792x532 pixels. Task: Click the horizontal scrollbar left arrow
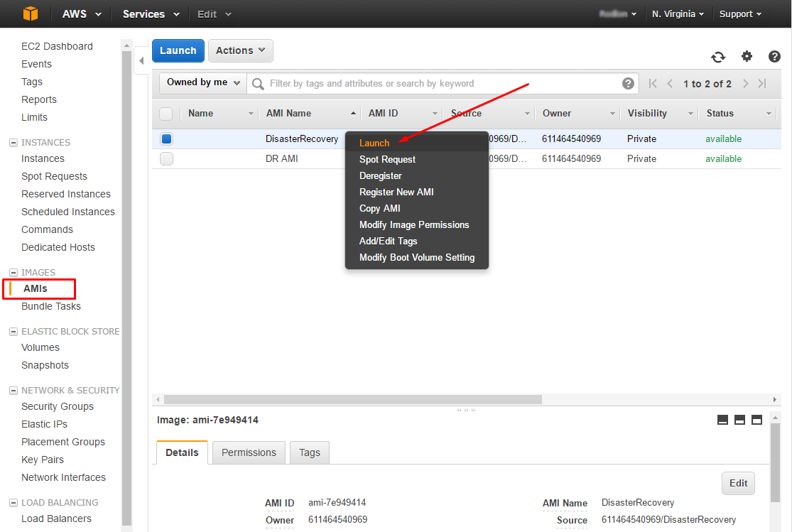tap(158, 400)
